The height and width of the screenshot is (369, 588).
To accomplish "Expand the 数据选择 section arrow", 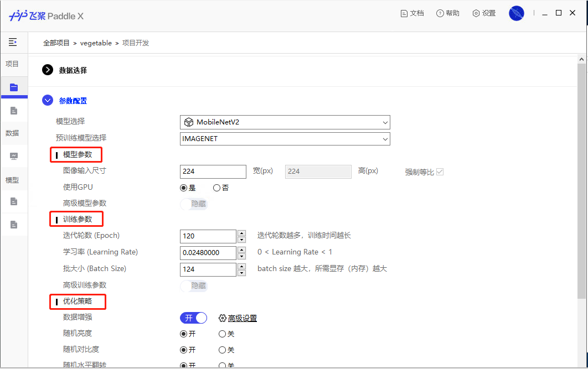I will 48,70.
